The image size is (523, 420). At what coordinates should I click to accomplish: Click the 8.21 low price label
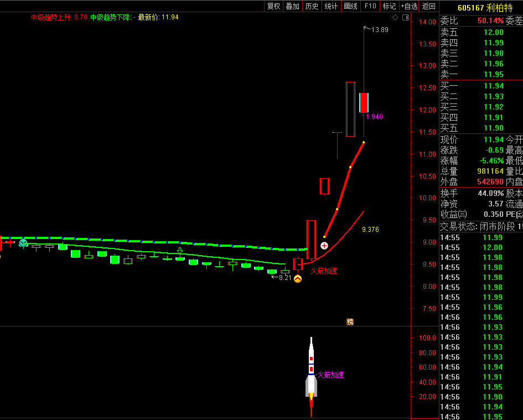click(x=285, y=278)
